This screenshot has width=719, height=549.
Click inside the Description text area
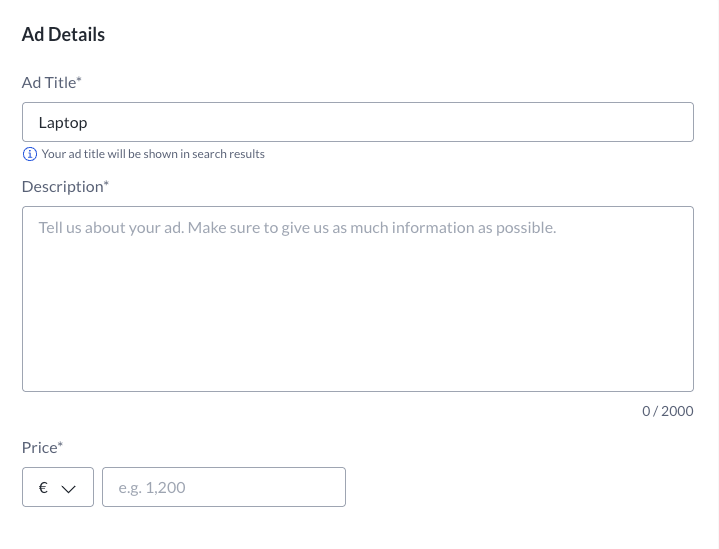(357, 298)
